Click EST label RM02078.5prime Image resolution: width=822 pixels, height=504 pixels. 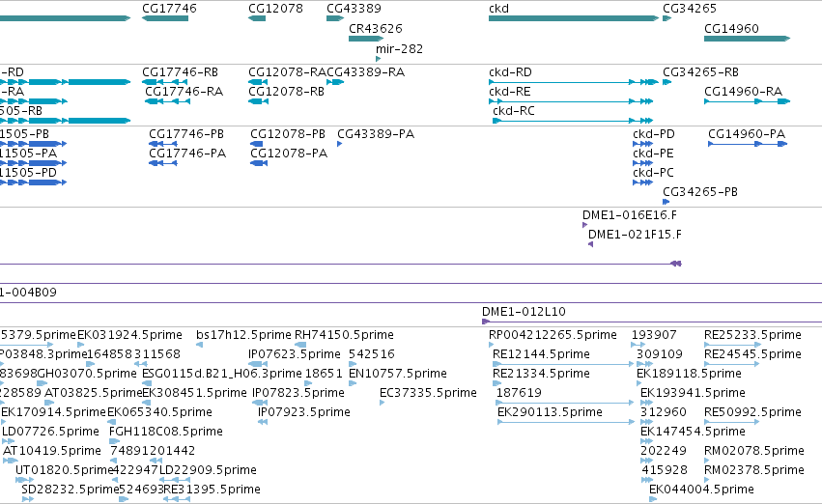tap(753, 451)
